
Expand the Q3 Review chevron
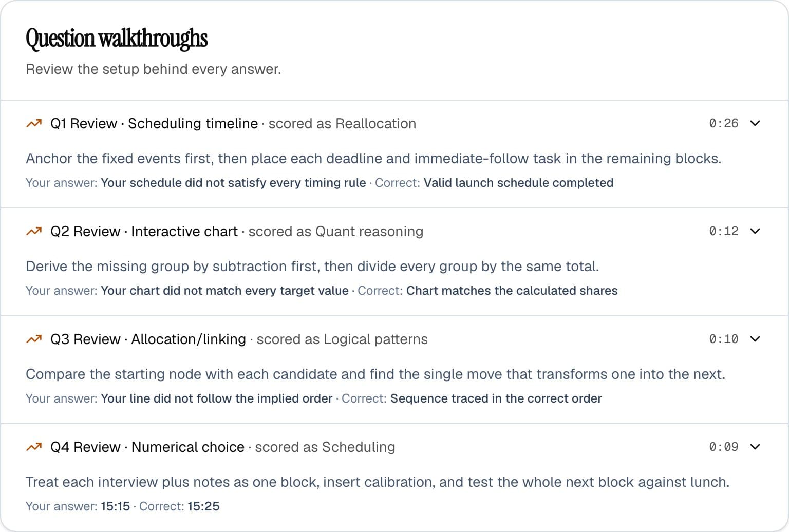(755, 339)
